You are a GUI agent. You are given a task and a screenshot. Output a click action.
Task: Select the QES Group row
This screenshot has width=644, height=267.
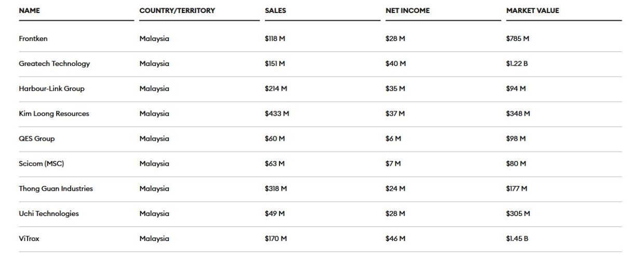point(320,139)
